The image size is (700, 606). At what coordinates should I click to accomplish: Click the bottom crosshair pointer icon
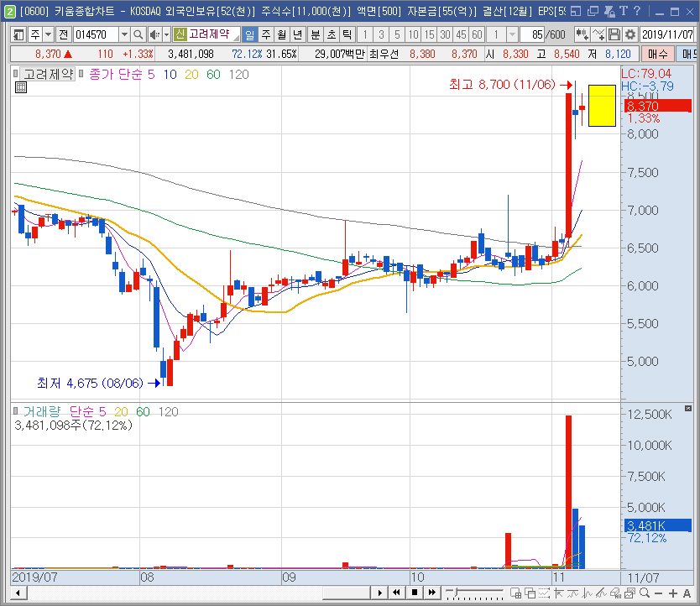point(558,593)
